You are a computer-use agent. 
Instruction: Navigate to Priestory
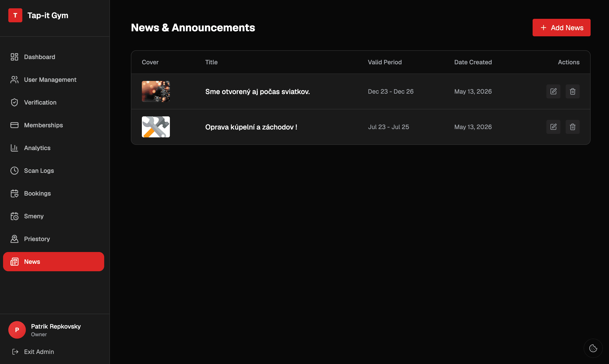click(x=53, y=239)
